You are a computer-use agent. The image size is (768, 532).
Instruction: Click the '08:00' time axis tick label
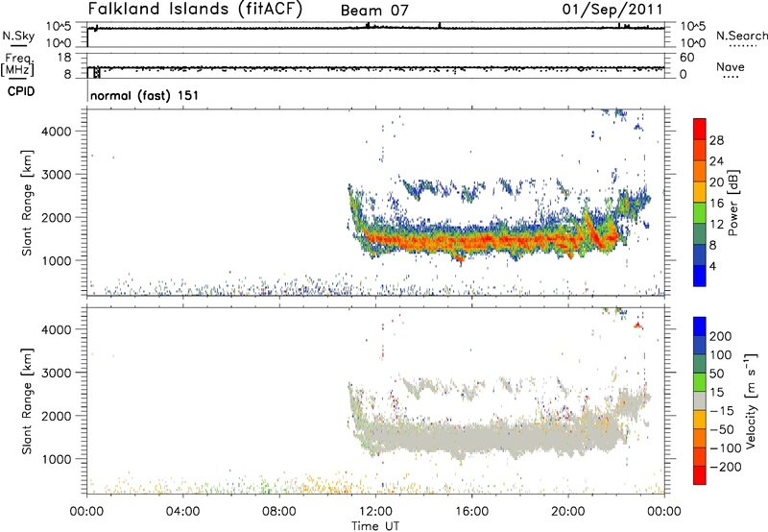coord(279,512)
